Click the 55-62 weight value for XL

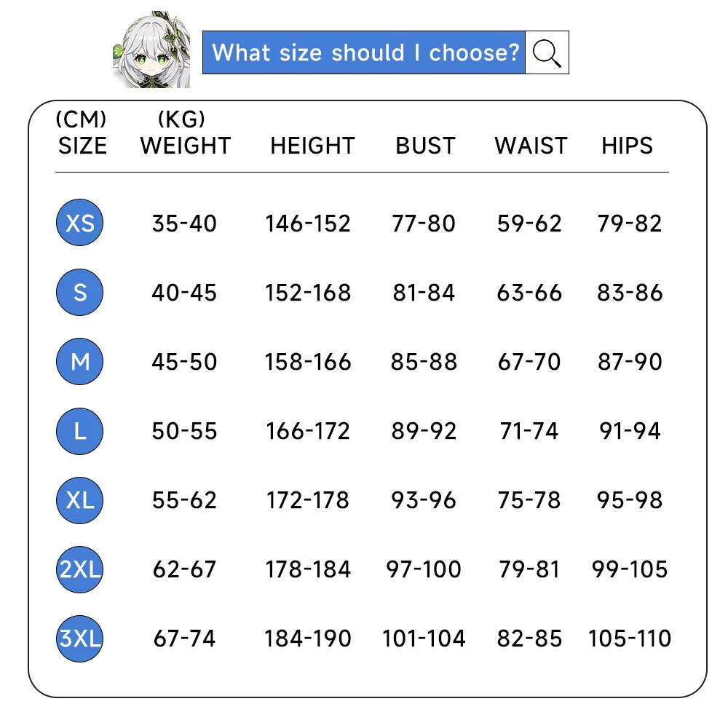[184, 500]
